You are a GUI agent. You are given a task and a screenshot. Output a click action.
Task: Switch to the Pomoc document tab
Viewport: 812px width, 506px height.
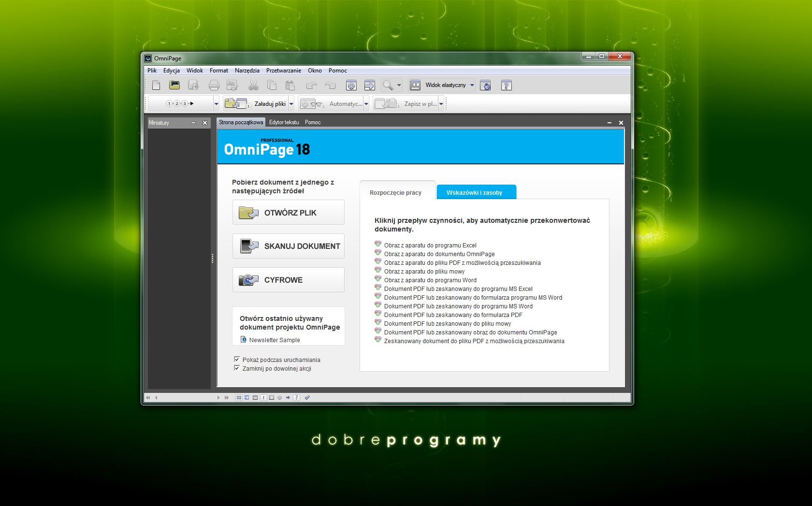[x=313, y=122]
